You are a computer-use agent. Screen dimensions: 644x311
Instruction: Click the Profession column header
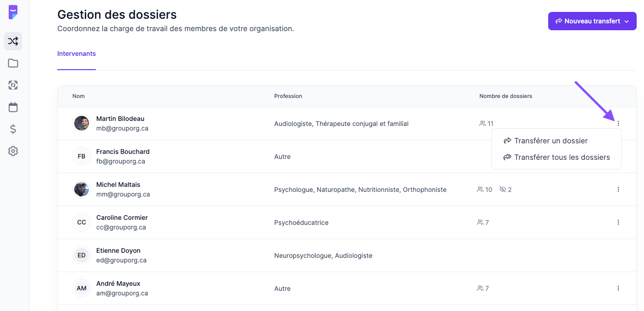[288, 96]
